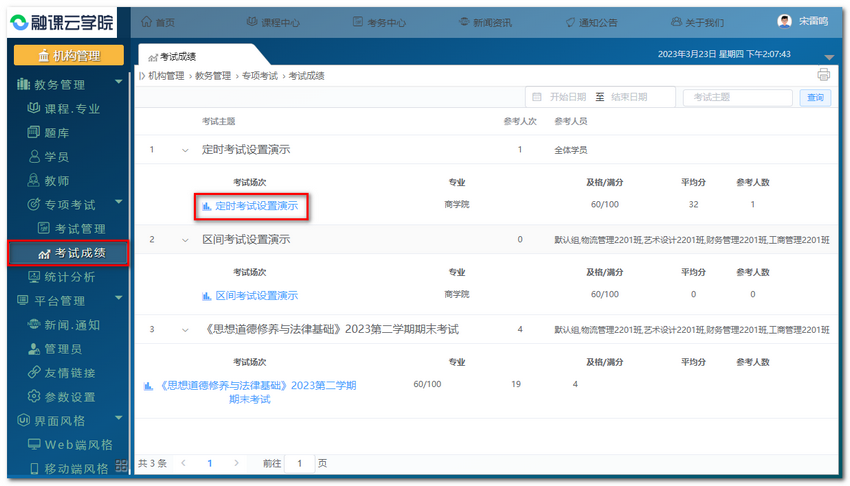
Task: Collapse the 区间考试设置演示 row
Action: 185,240
